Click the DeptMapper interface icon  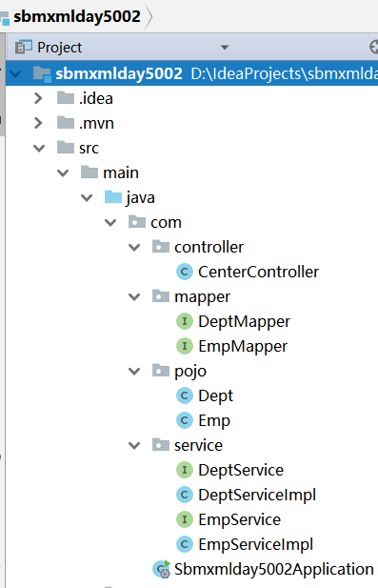(x=185, y=321)
